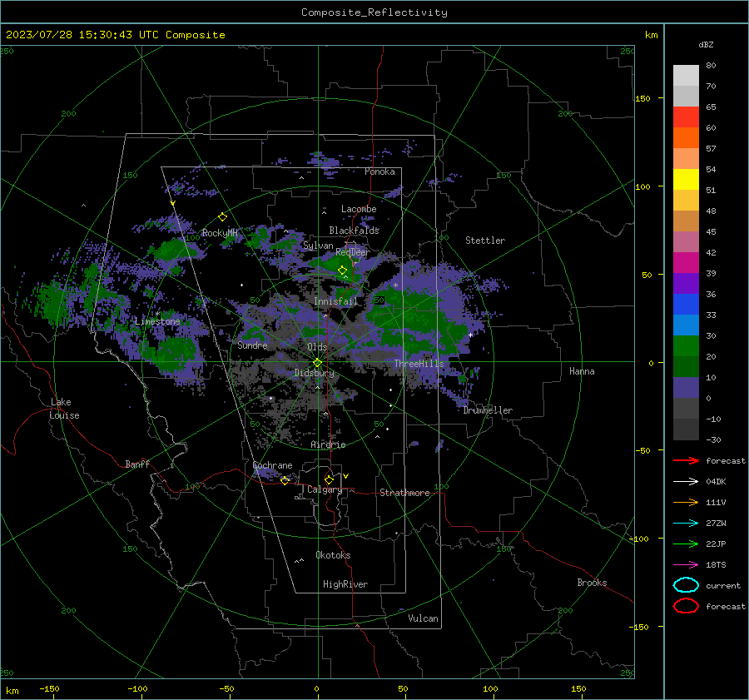Click the magenta 18TS arrow icon
The height and width of the screenshot is (700, 749).
pos(686,565)
